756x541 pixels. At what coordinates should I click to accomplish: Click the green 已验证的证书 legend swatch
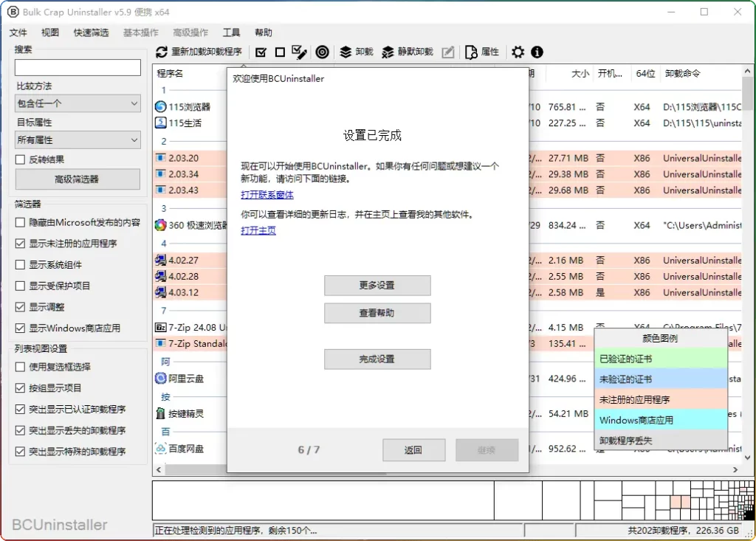(661, 359)
